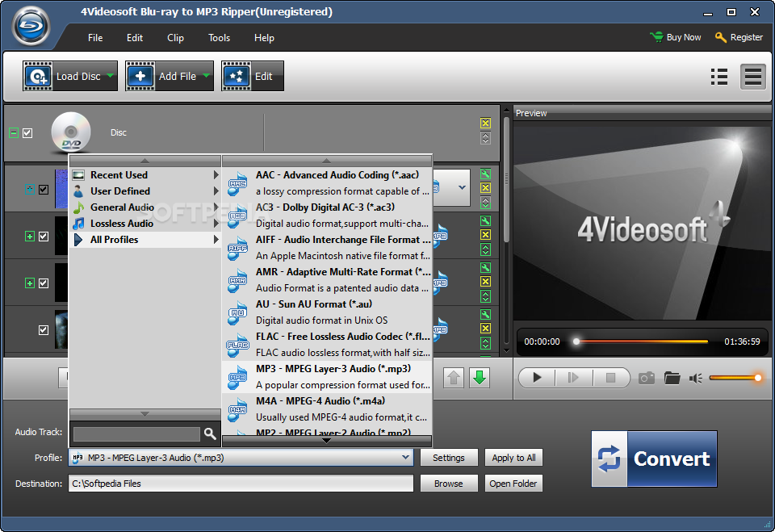Viewport: 775px width, 532px height.
Task: Uncheck the blue-thumbnail title checkbox
Action: point(44,190)
